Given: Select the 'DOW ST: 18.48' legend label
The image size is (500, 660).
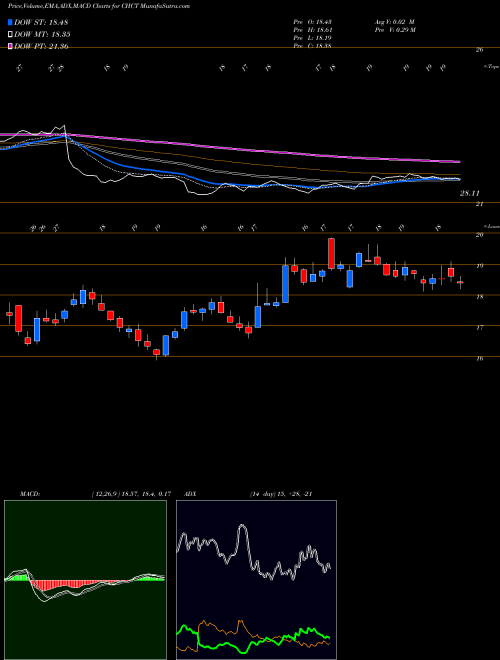Looking at the screenshot, I should pos(41,22).
